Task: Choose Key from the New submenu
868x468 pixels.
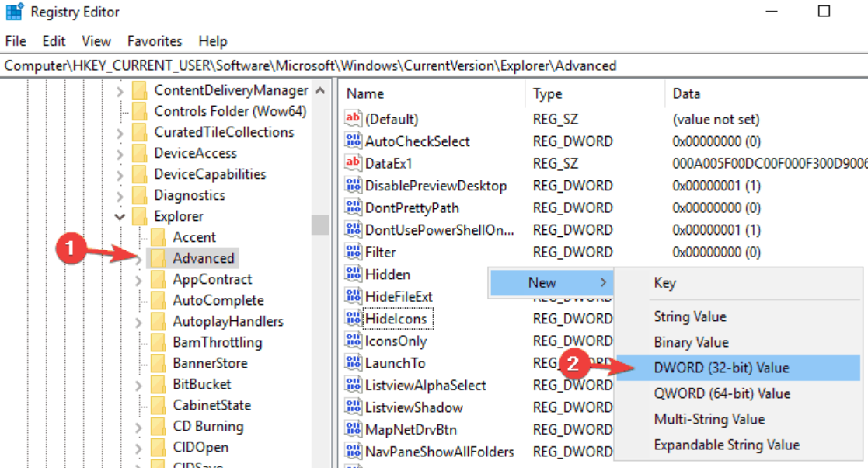Action: pyautogui.click(x=738, y=283)
